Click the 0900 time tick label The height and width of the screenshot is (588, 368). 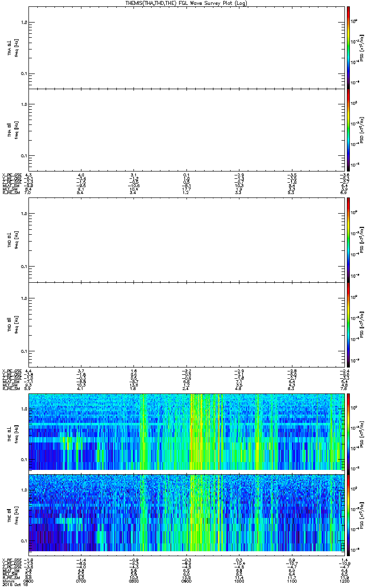pos(186,582)
